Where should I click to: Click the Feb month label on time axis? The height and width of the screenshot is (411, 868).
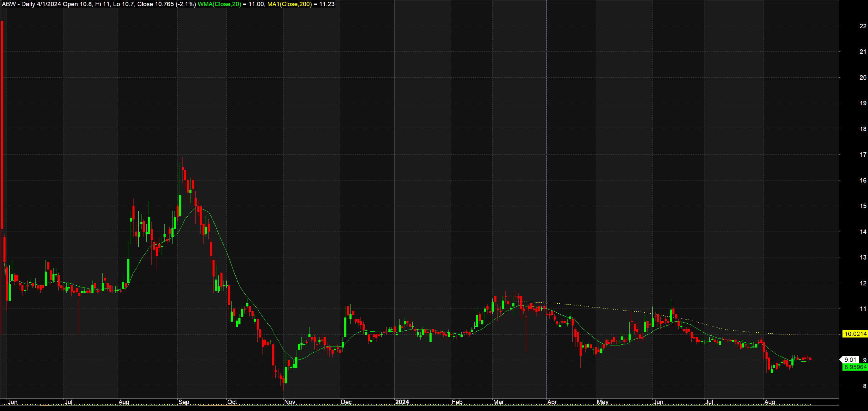pos(457,402)
